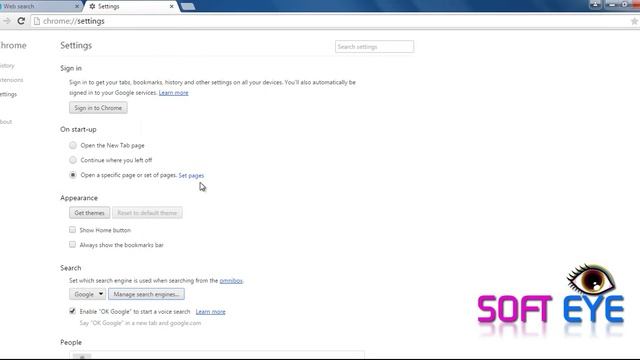Click Reset to default theme button
Image resolution: width=640 pixels, height=360 pixels.
[147, 213]
